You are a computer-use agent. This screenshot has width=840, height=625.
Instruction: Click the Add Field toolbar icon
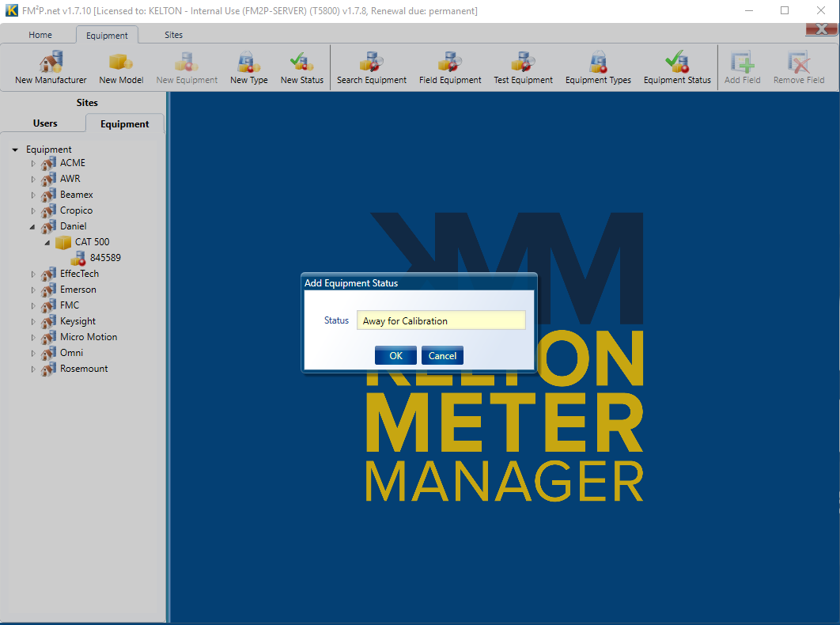click(743, 62)
